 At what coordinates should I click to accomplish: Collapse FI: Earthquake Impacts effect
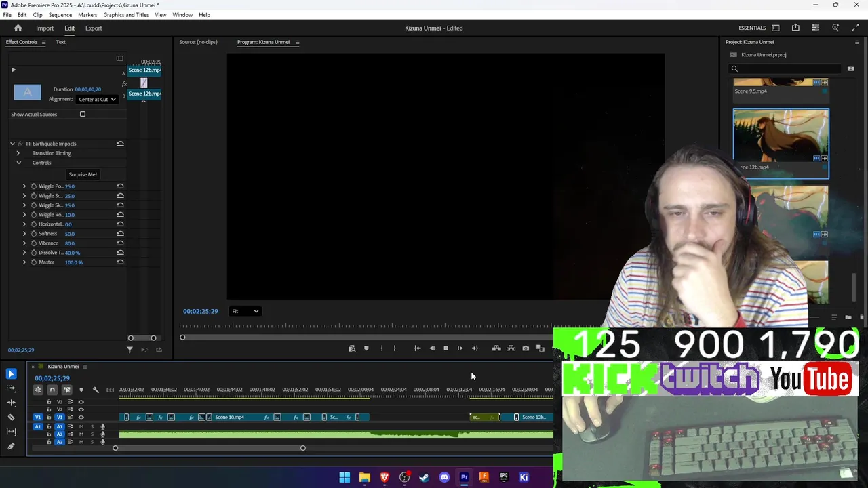click(x=12, y=144)
